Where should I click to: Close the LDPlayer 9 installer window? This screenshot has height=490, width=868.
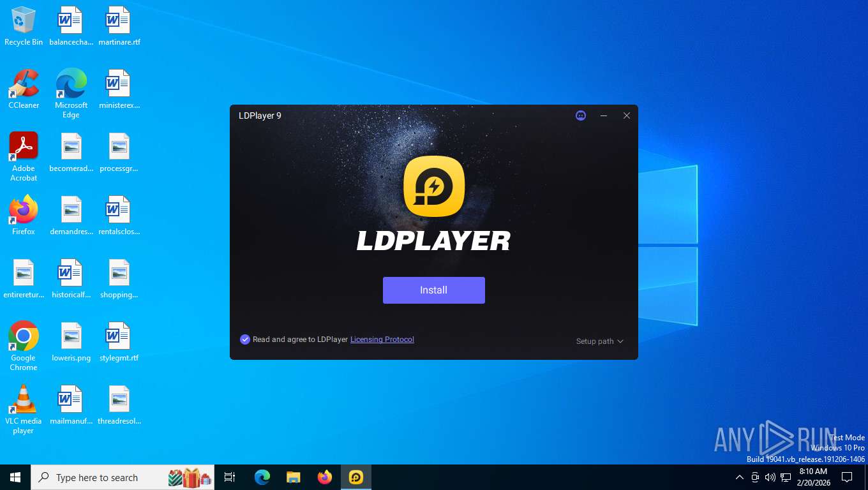point(627,115)
